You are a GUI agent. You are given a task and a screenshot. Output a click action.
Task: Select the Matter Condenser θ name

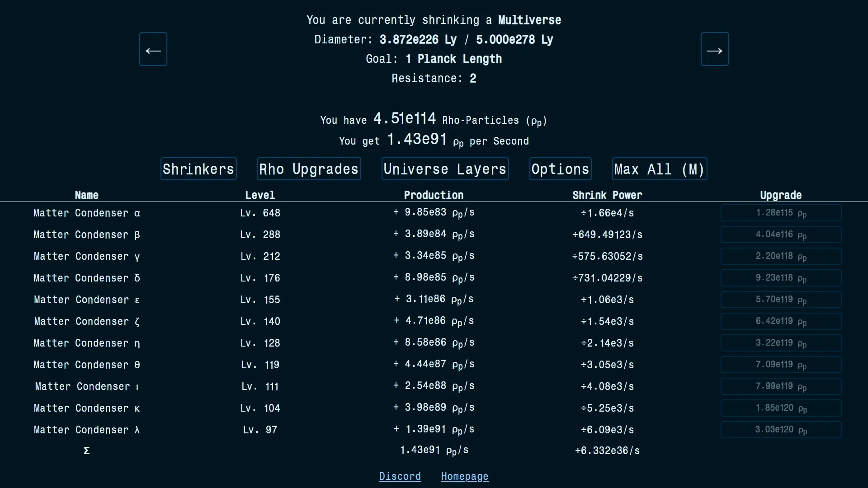[x=86, y=365]
